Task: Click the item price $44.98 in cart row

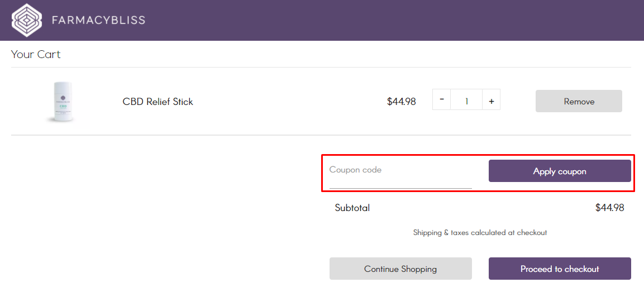Action: click(401, 102)
